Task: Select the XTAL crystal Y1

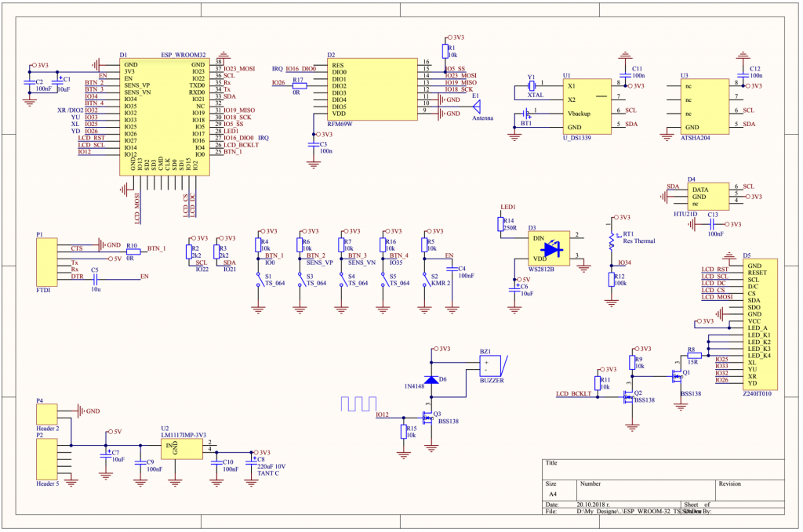Action: (532, 86)
